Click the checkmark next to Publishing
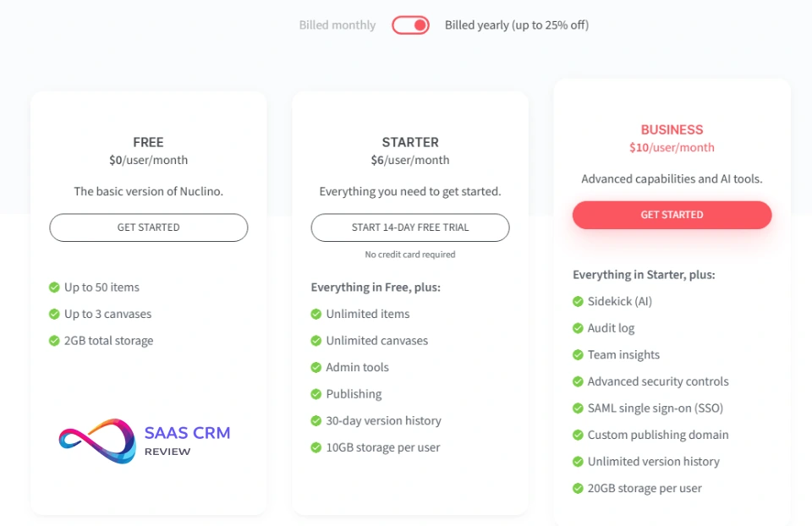 coord(316,394)
